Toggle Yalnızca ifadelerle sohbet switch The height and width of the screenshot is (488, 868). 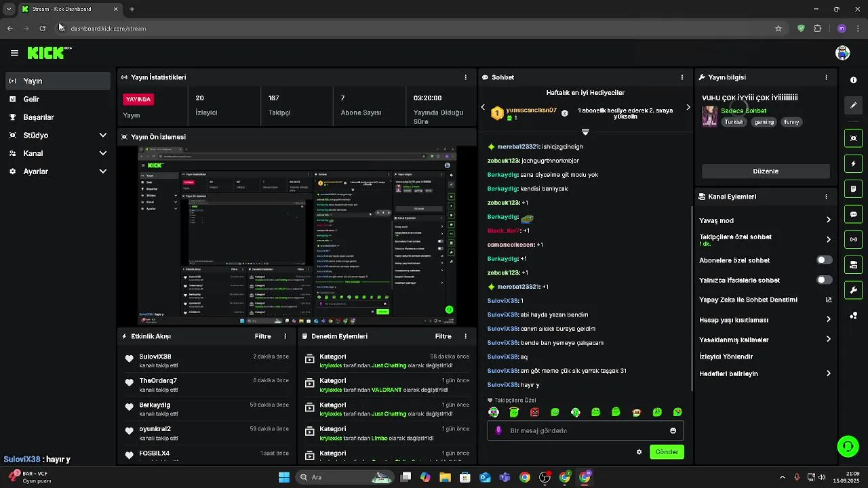click(x=824, y=280)
